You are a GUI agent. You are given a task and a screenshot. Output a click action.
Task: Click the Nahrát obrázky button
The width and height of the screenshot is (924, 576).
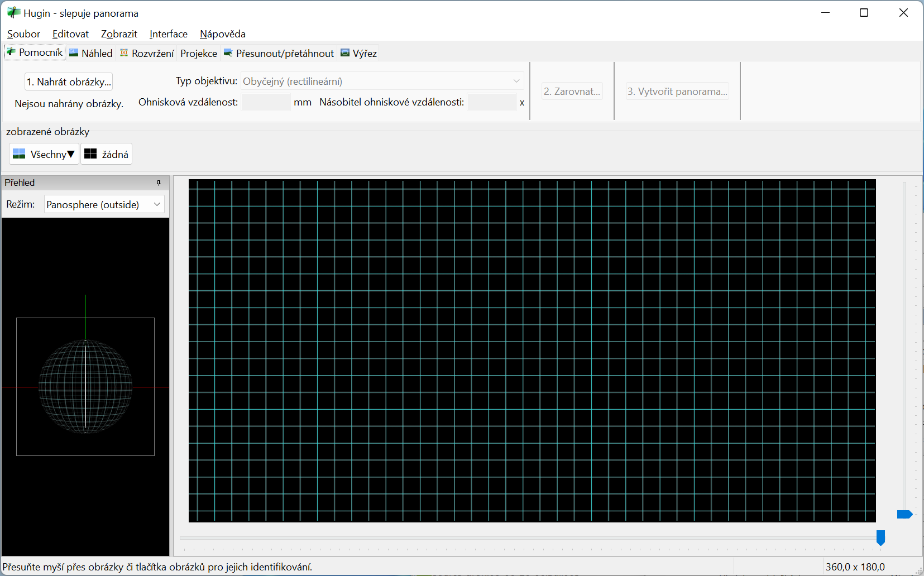[x=69, y=82]
